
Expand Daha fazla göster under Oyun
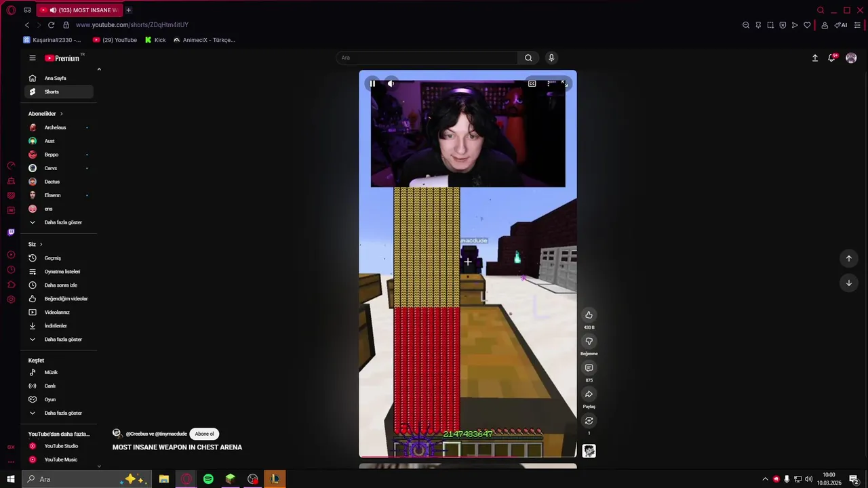[59, 413]
